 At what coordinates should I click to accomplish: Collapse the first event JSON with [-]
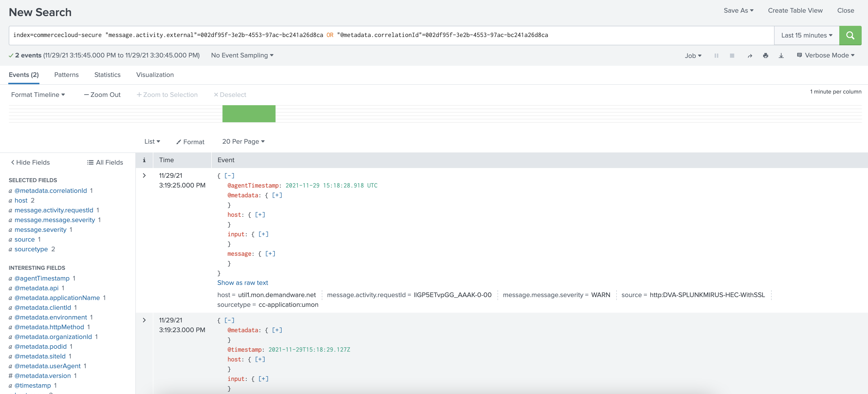click(x=229, y=176)
